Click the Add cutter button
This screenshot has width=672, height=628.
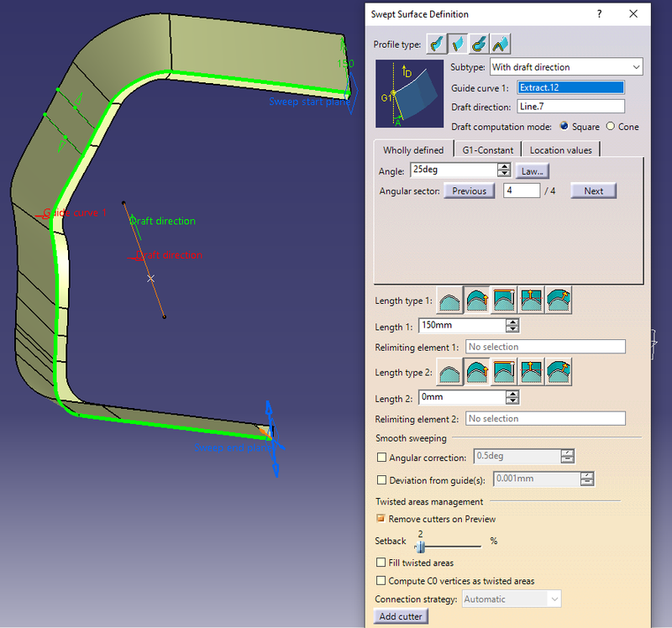click(401, 615)
